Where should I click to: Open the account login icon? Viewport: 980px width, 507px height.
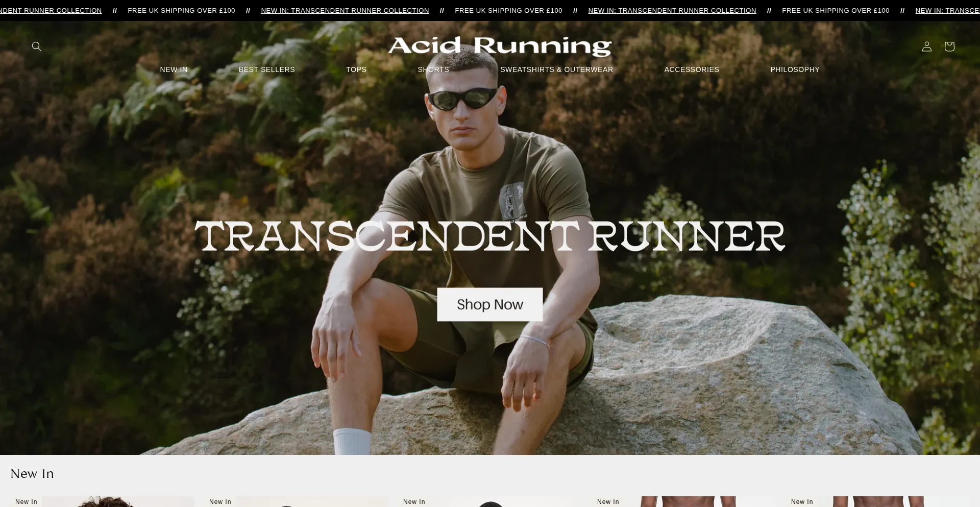point(927,46)
